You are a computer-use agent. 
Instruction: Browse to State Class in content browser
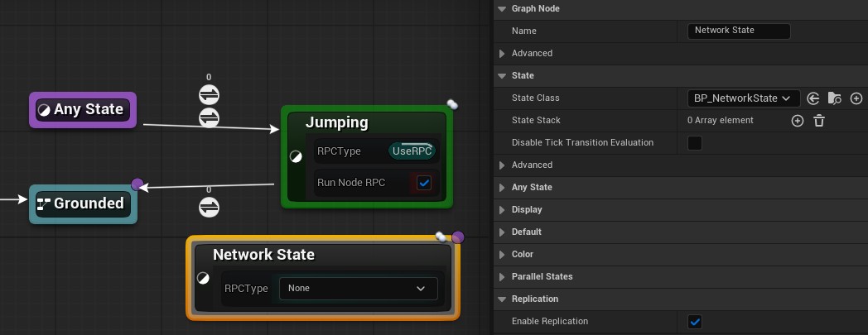[x=834, y=98]
